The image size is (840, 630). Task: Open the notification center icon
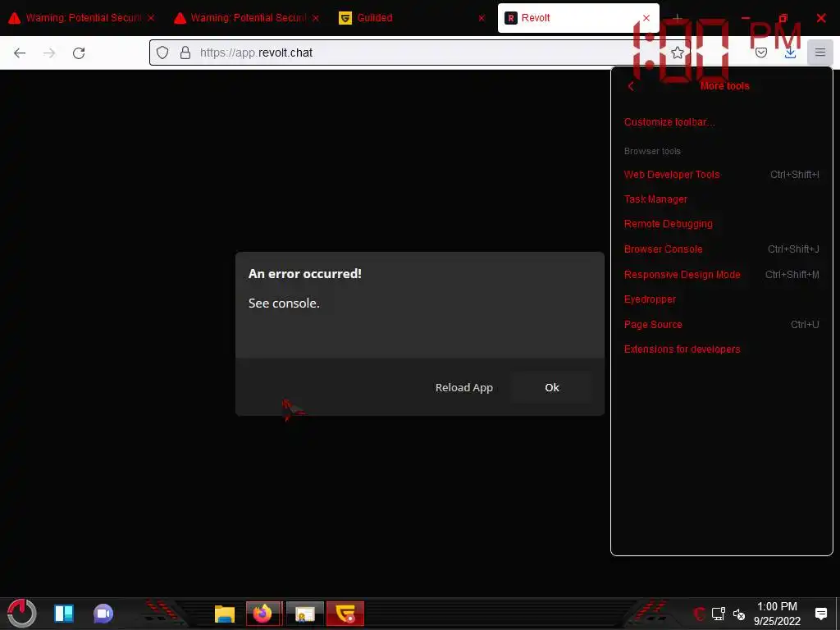tap(820, 614)
